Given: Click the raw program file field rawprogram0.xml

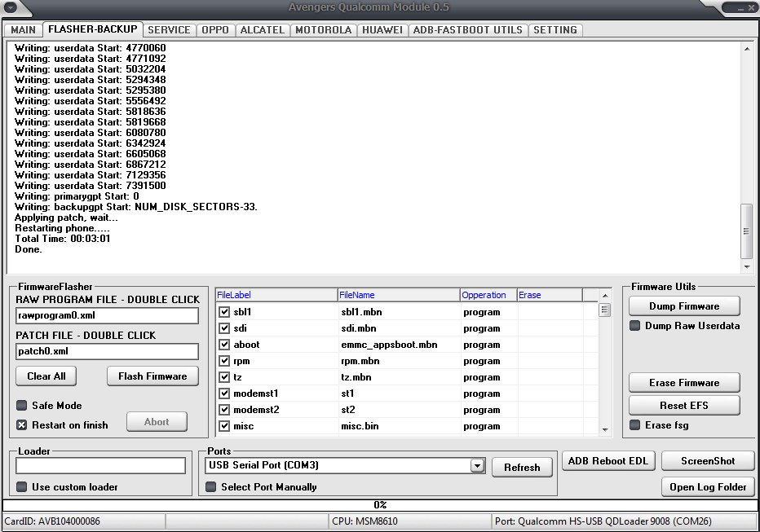Looking at the screenshot, I should coord(107,315).
